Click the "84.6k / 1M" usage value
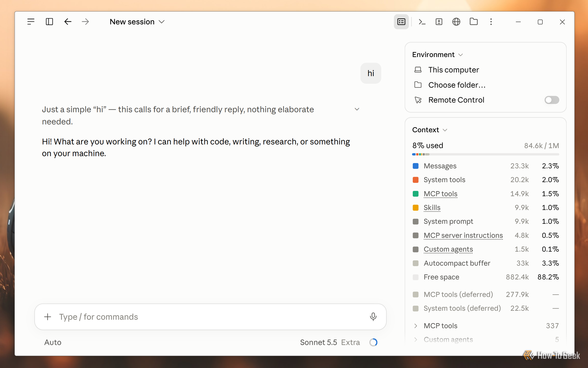 542,146
